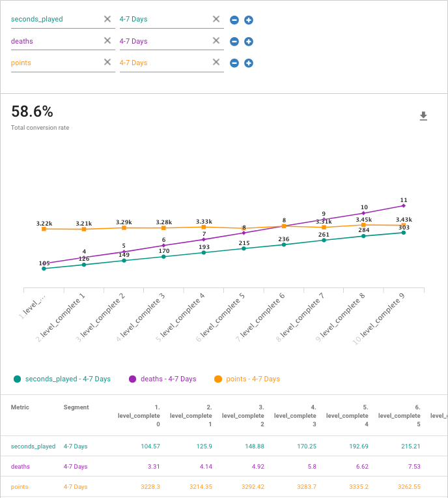Click the Metric column header
This screenshot has height=498, width=448.
pyautogui.click(x=20, y=407)
